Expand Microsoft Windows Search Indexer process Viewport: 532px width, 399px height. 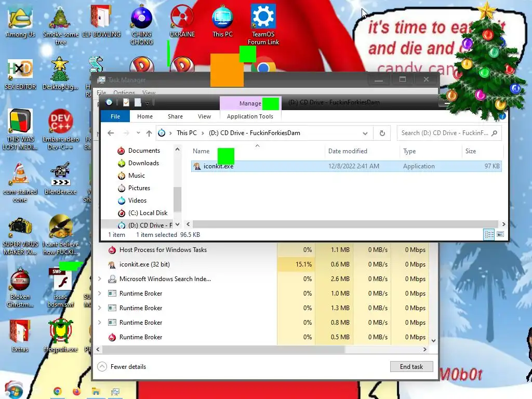tap(99, 278)
